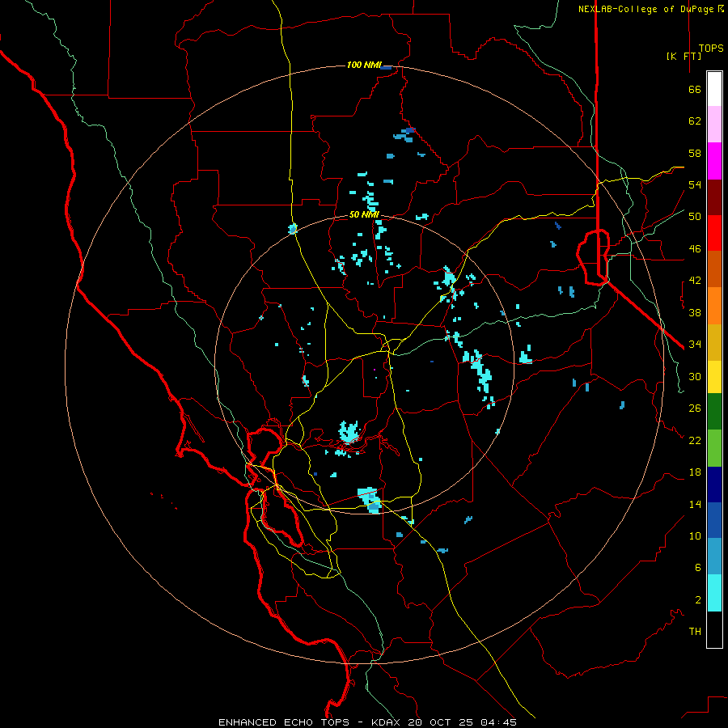Click the legend value 42
Viewport: 728px width, 728px height.
(695, 281)
